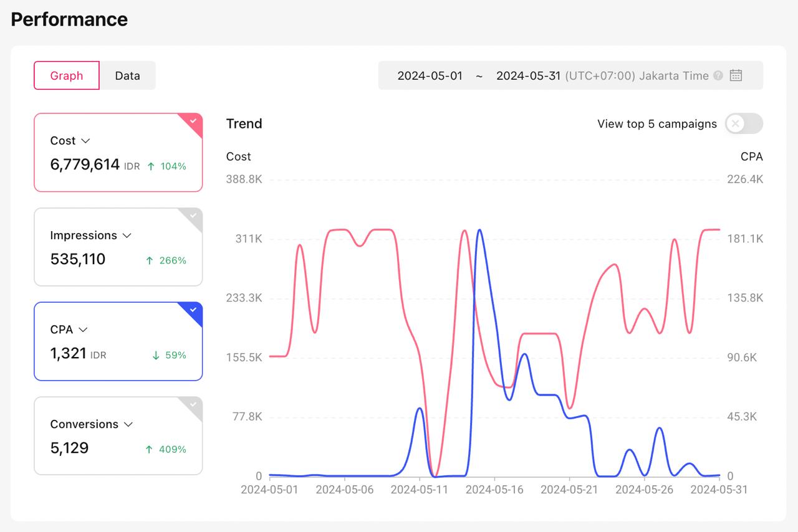Click the CPA card blue checkmark corner
The image size is (798, 532).
194,310
